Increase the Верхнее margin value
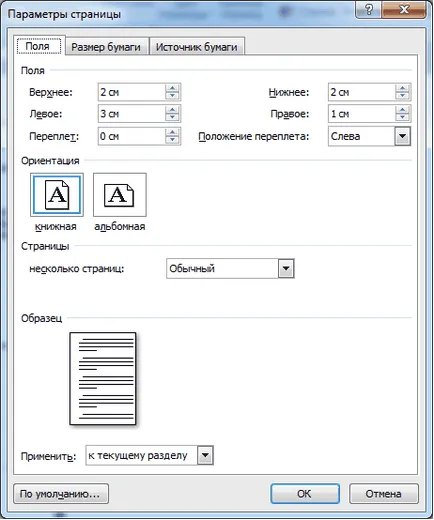 172,88
